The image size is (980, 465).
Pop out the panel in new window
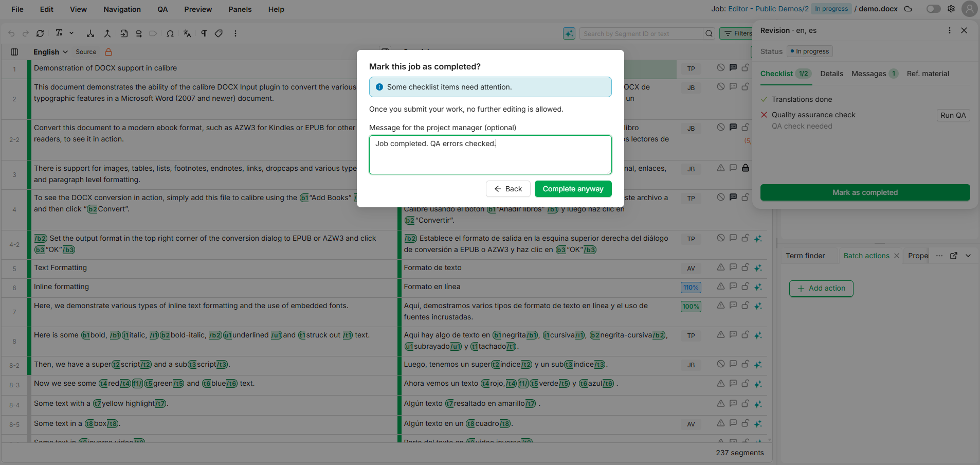pos(954,256)
